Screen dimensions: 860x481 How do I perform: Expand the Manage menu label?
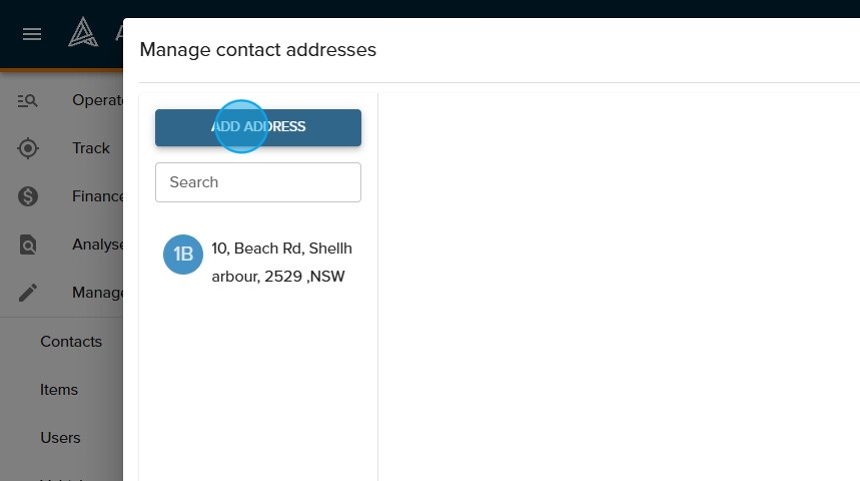97,292
